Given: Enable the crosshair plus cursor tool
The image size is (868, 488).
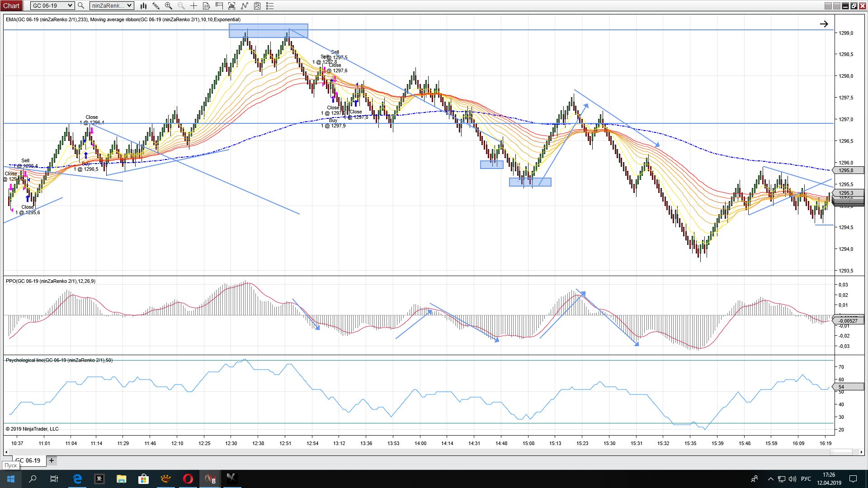Looking at the screenshot, I should point(193,6).
